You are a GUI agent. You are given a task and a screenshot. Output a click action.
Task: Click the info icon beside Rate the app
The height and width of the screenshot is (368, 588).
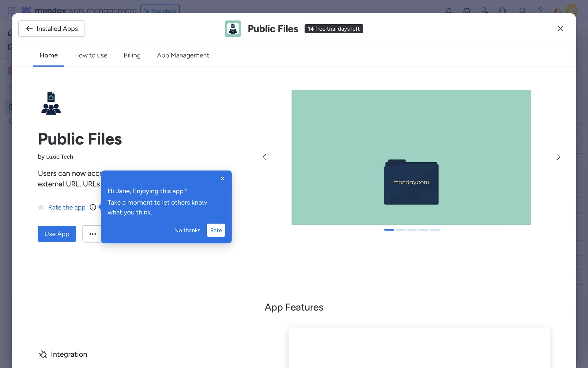[x=93, y=207]
